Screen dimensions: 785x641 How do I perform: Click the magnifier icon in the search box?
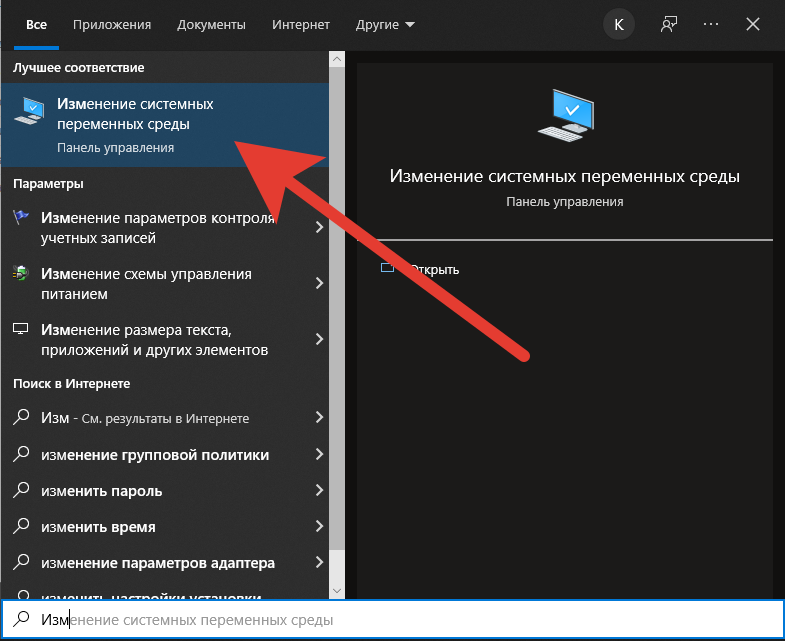pyautogui.click(x=21, y=620)
